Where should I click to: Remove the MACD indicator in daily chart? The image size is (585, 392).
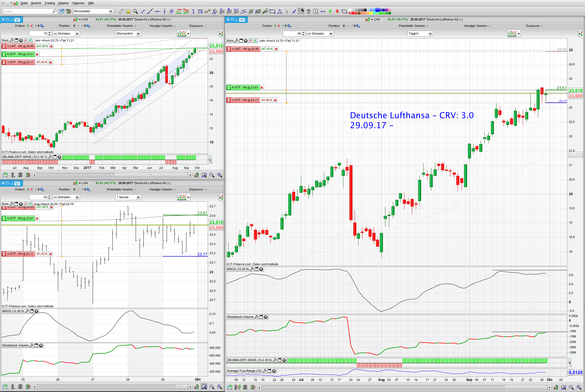[261, 269]
